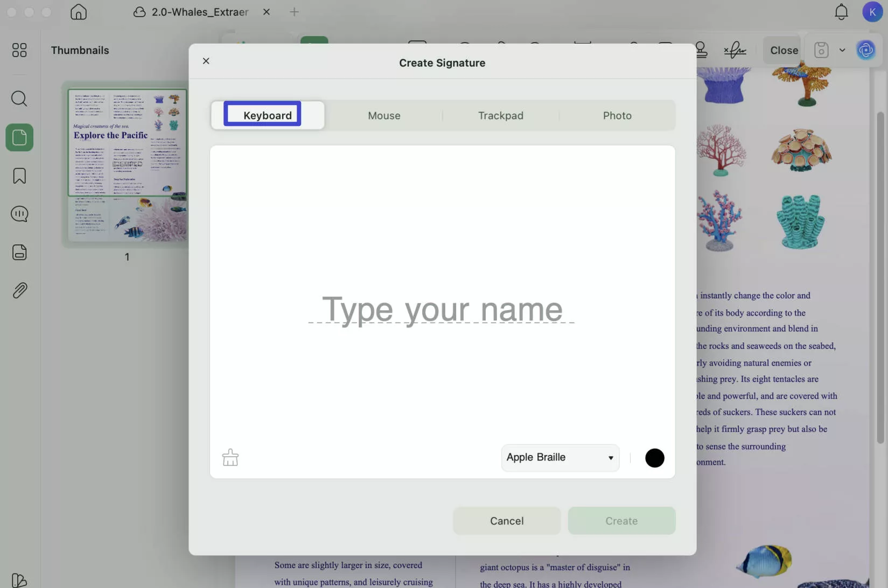
Task: Open the search magnifier in the sidebar
Action: (19, 99)
